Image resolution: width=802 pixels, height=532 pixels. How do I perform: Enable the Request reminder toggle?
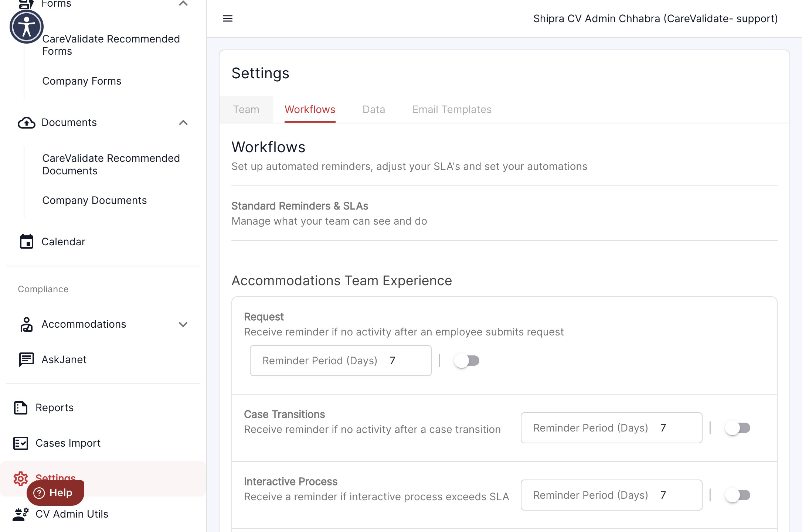point(467,361)
